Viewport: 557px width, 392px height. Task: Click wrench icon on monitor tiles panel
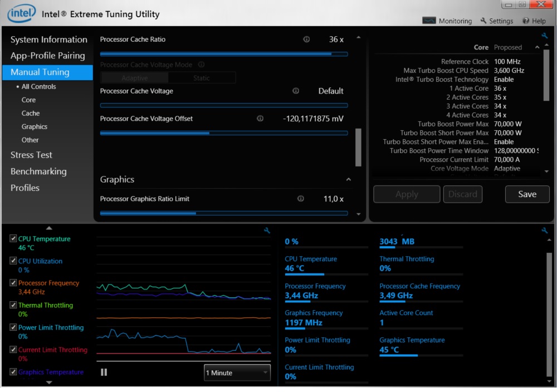coord(544,231)
